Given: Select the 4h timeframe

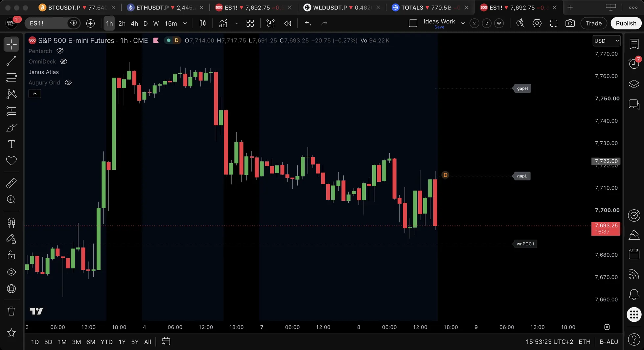Looking at the screenshot, I should coord(134,23).
